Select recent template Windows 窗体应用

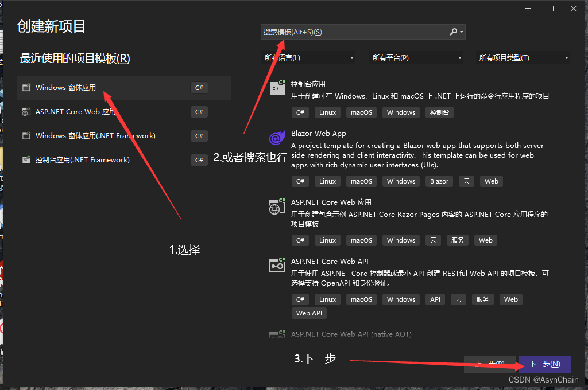tap(124, 88)
